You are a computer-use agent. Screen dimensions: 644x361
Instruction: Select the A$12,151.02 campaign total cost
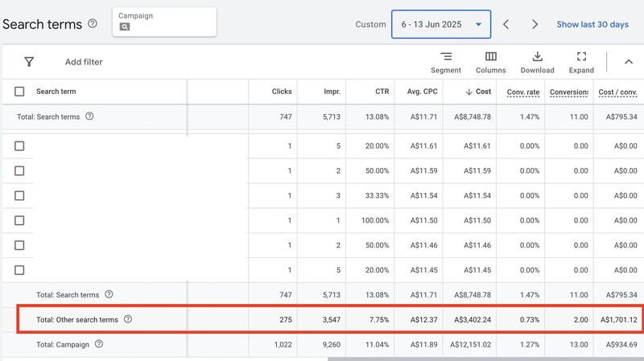470,345
